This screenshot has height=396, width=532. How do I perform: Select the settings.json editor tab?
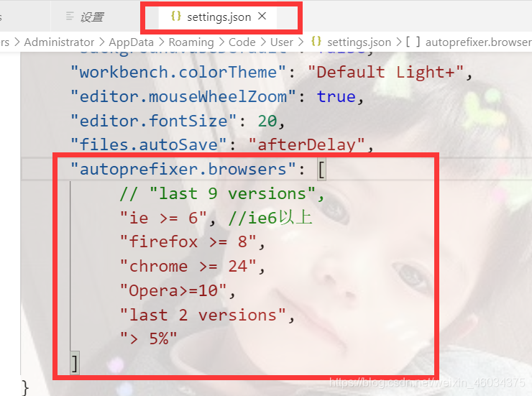tap(219, 17)
